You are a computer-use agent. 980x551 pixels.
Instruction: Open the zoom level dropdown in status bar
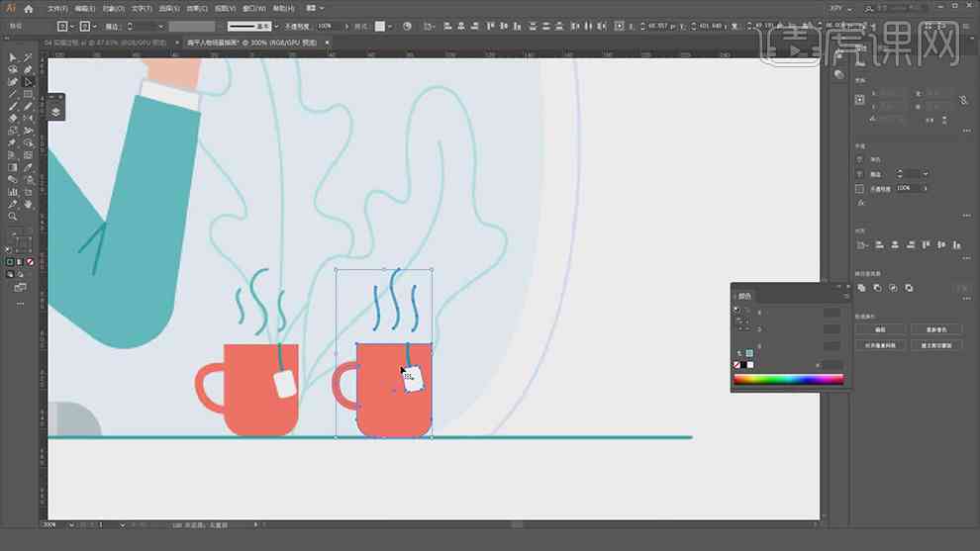(x=71, y=524)
